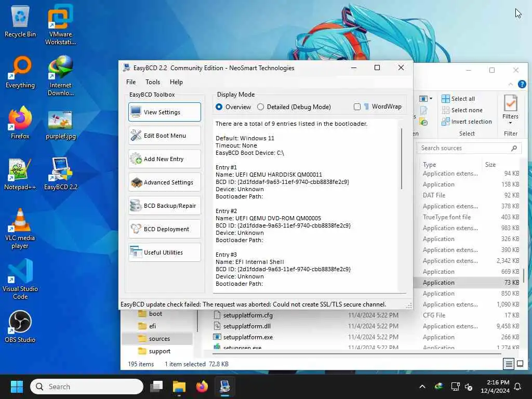Click the taskbar Search box
The height and width of the screenshot is (399, 532).
tap(87, 387)
